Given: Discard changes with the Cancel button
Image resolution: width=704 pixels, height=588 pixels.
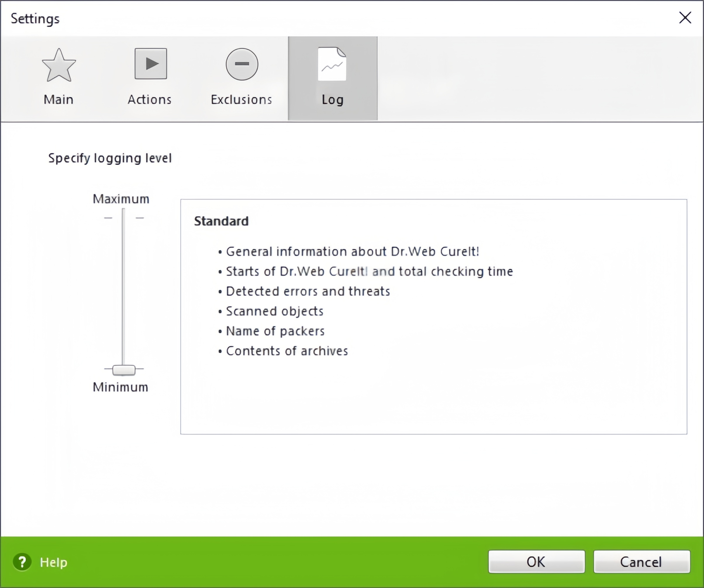Looking at the screenshot, I should [642, 562].
